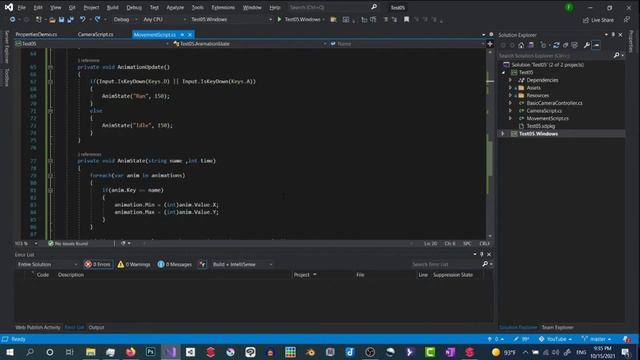This screenshot has width=640, height=360.
Task: Toggle the 0 Messages filter
Action: [175, 264]
